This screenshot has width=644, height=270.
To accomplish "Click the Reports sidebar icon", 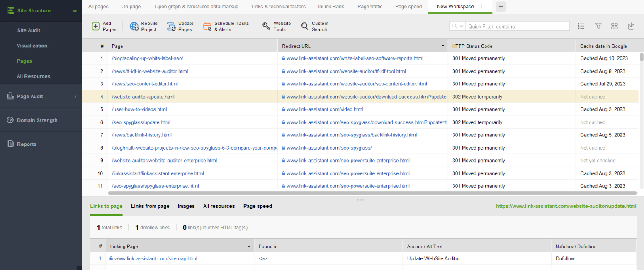I will click(10, 144).
